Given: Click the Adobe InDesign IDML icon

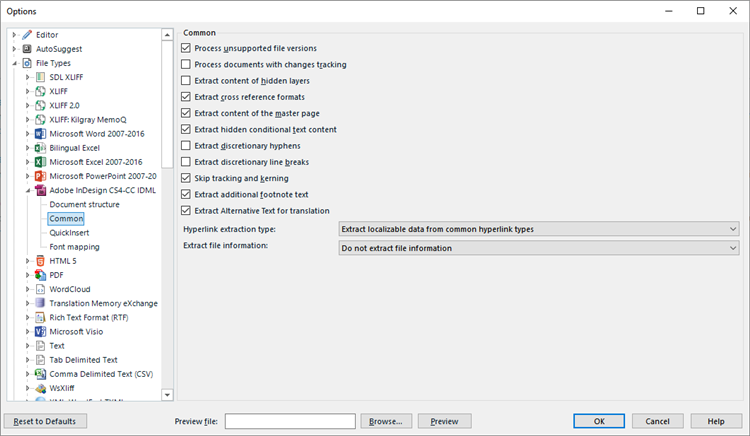Looking at the screenshot, I should point(41,190).
